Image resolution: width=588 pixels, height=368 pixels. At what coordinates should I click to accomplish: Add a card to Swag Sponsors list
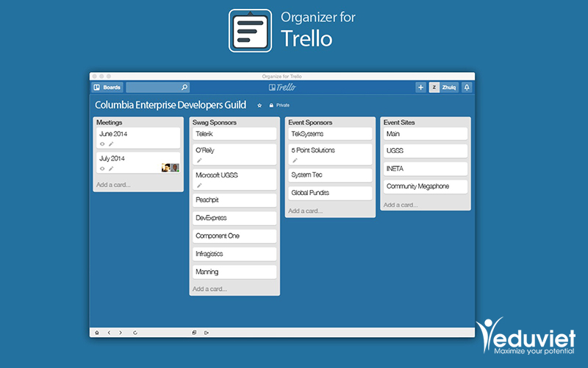tap(209, 289)
